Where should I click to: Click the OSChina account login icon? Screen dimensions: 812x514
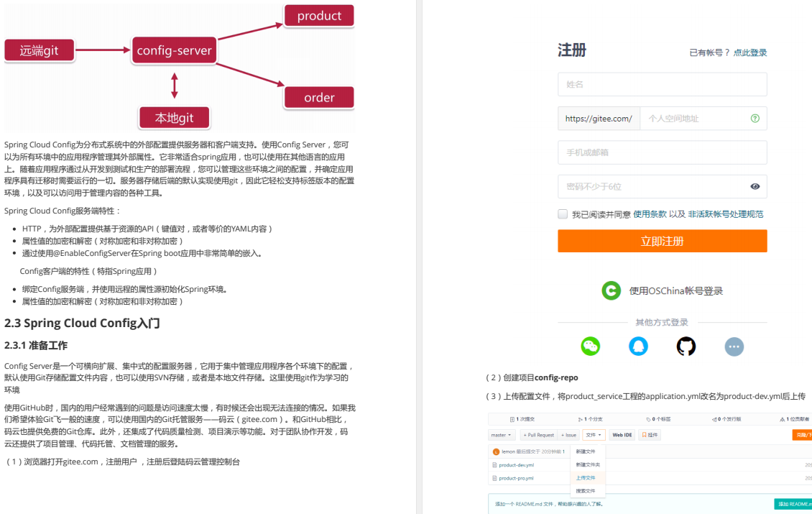pyautogui.click(x=610, y=290)
